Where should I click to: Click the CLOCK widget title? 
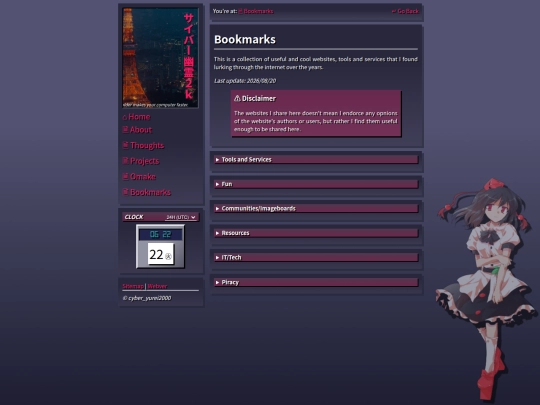point(134,217)
